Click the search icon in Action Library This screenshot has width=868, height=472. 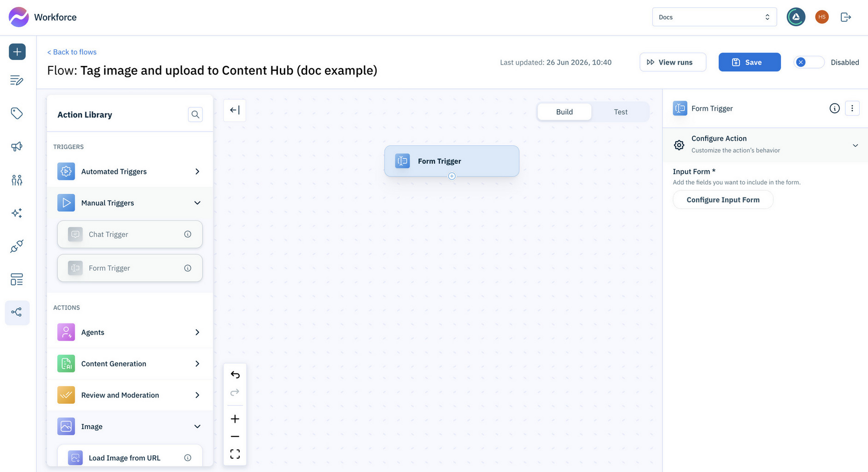click(195, 114)
